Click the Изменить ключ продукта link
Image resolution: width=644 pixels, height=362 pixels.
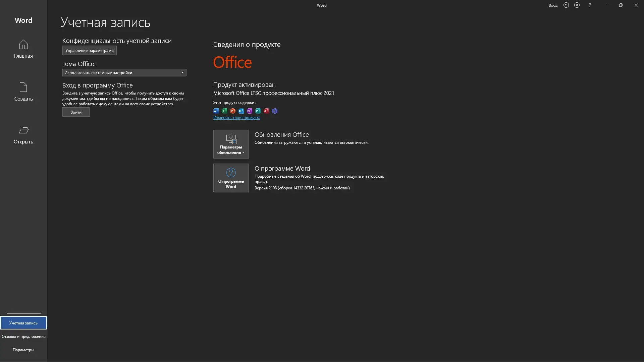(x=236, y=118)
